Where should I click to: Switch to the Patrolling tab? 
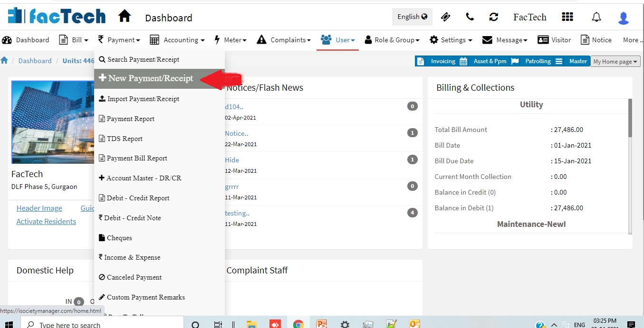pyautogui.click(x=532, y=61)
